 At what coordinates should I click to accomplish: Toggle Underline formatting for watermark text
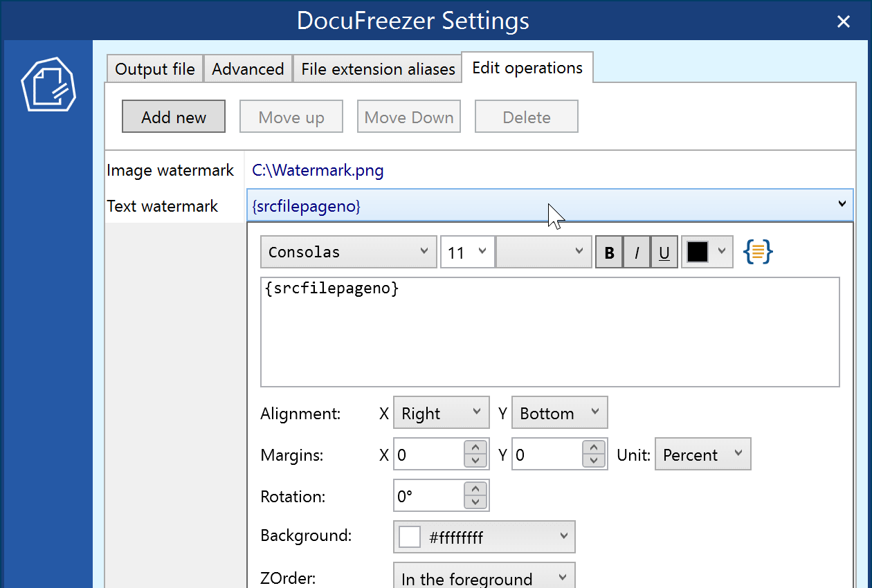(x=664, y=252)
